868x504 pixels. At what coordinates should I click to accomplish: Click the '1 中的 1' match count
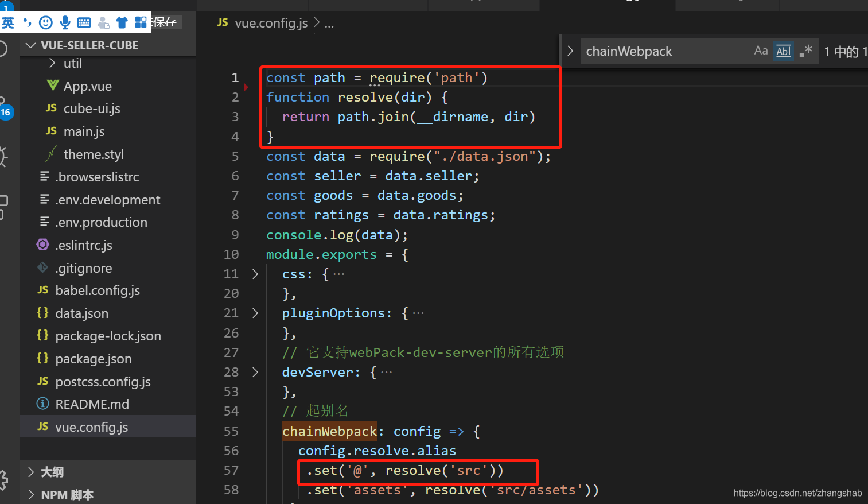pyautogui.click(x=846, y=52)
